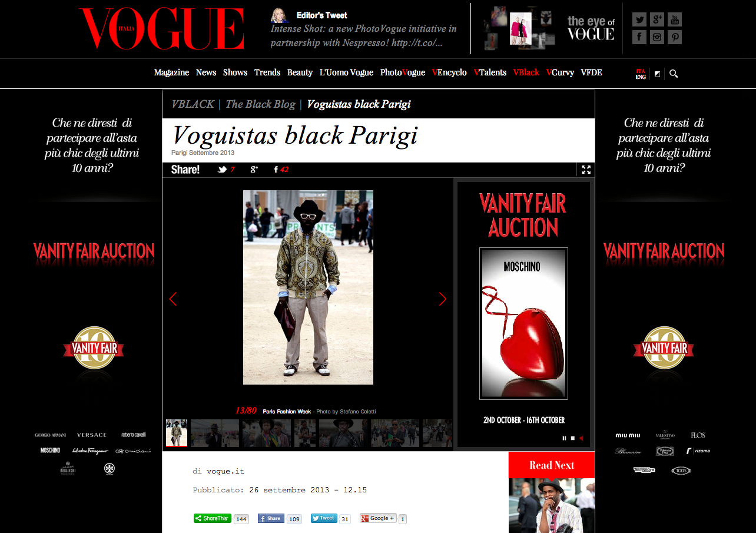Click the magnifying glass search icon
Screen dimensions: 756x533
(674, 74)
